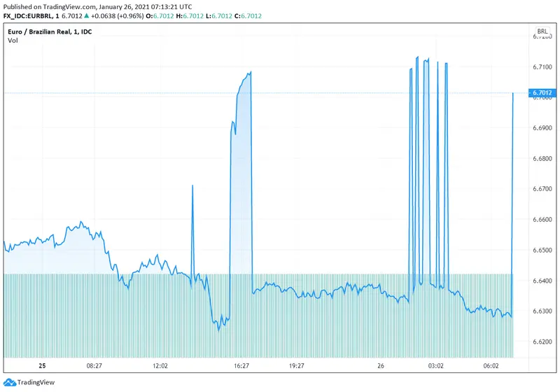Click the 12:02 time axis label

pos(160,366)
